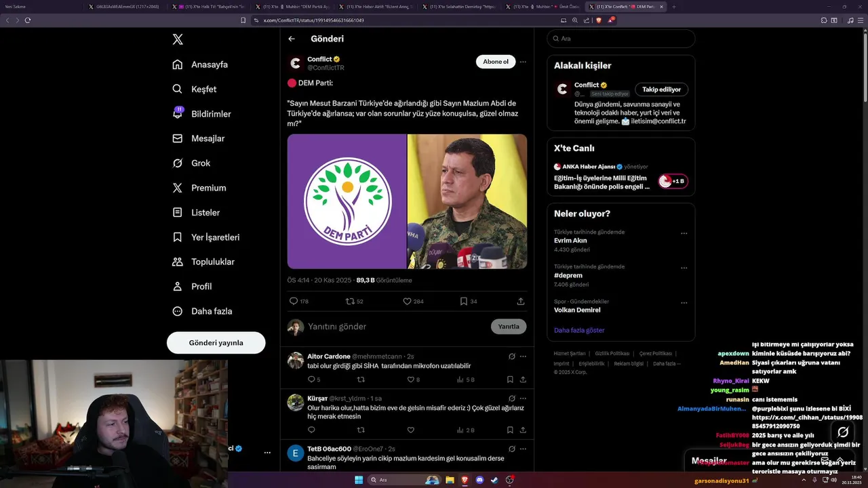This screenshot has height=488, width=868.
Task: Open Profil in the sidebar
Action: (x=192, y=286)
